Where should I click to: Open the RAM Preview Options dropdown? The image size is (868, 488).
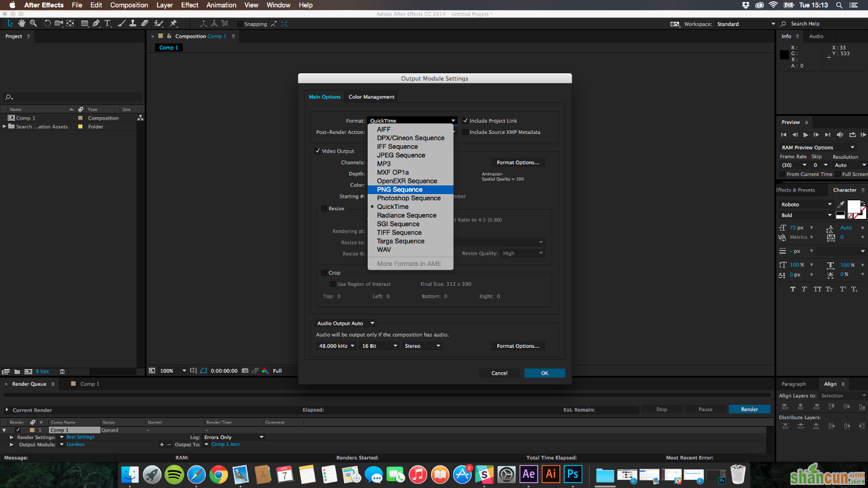point(818,148)
